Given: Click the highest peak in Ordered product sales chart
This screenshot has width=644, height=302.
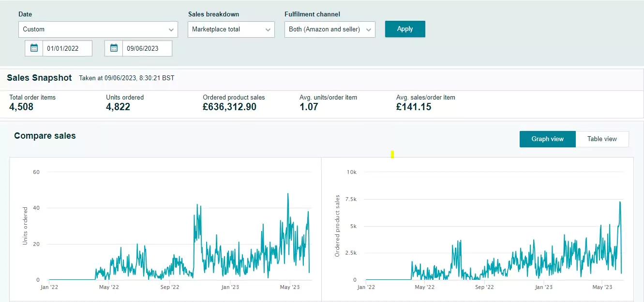Looking at the screenshot, I should (620, 202).
